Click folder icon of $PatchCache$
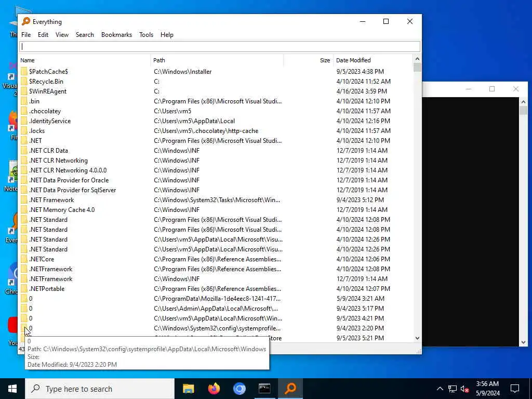The image size is (532, 399). [24, 72]
